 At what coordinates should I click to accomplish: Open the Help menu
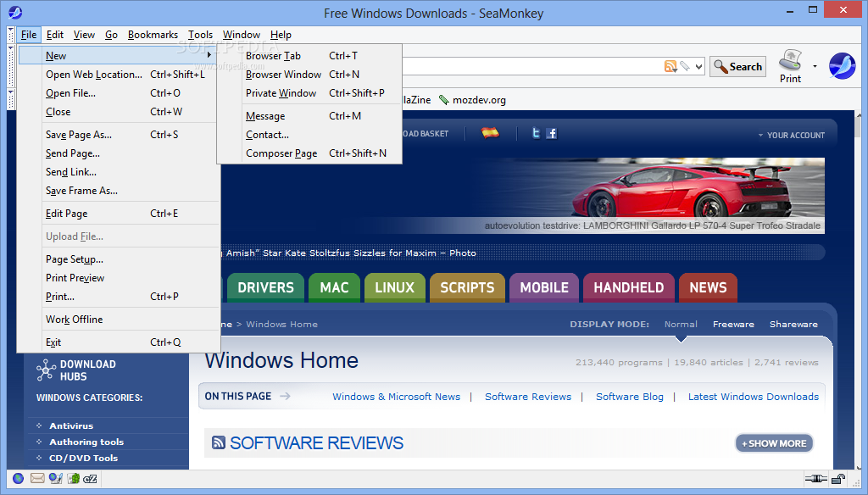point(281,35)
